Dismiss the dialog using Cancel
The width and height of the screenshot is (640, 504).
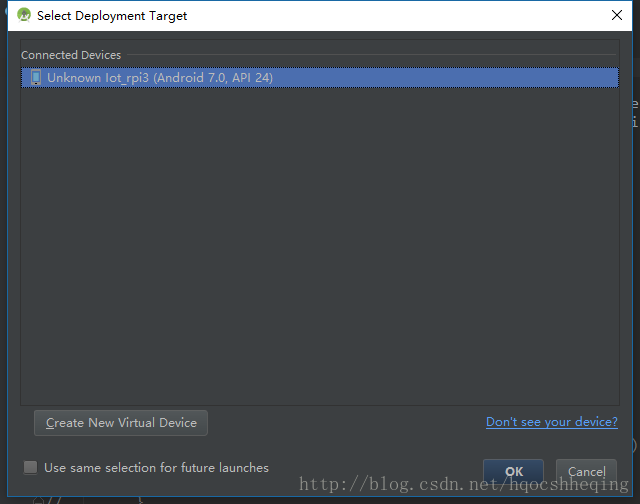(x=587, y=471)
